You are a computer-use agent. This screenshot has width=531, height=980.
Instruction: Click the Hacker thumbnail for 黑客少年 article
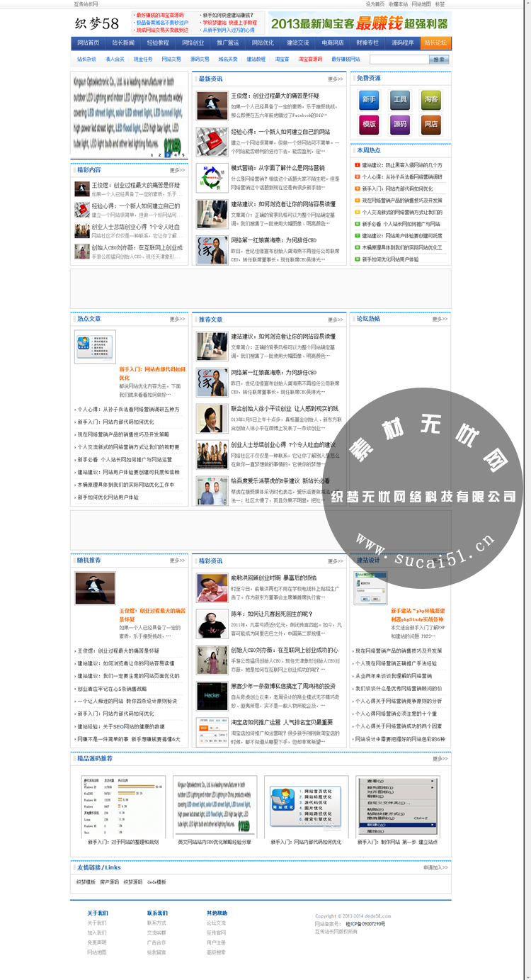coord(212,696)
